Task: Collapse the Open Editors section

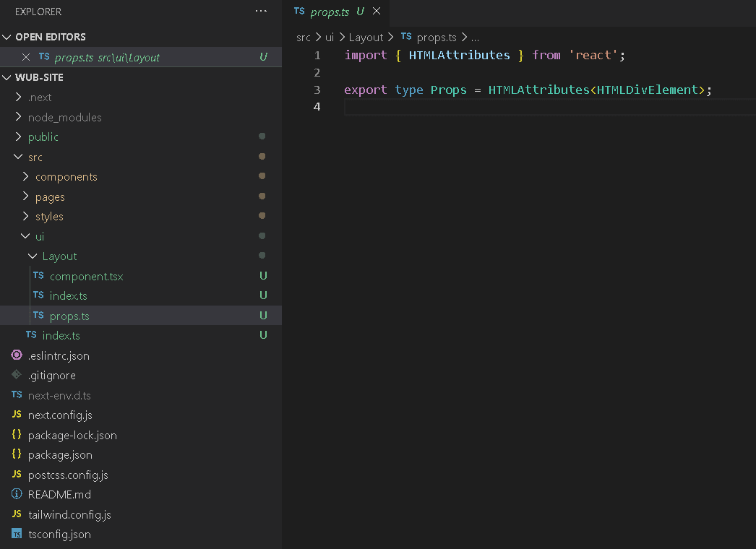Action: tap(7, 37)
